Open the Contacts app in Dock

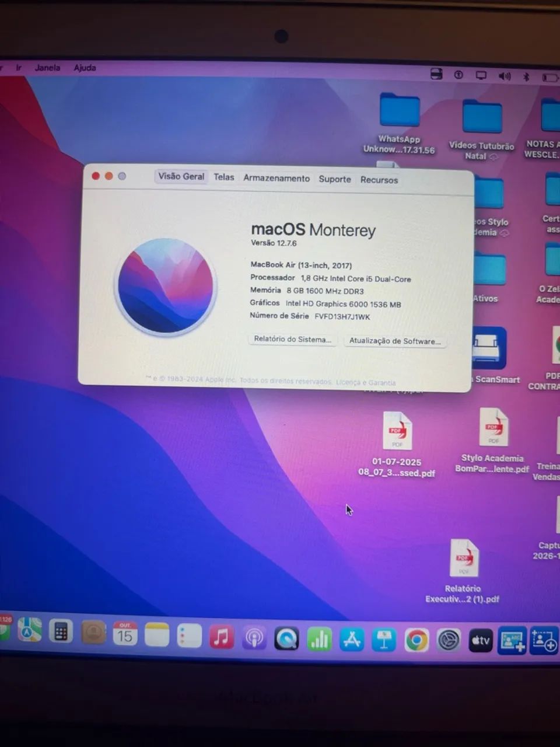pyautogui.click(x=93, y=633)
